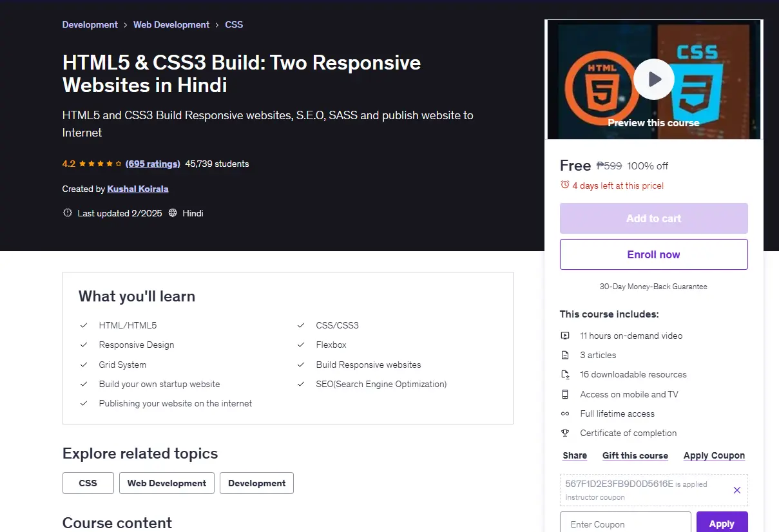Viewport: 779px width, 532px height.
Task: Click the course title heading
Action: tap(242, 73)
